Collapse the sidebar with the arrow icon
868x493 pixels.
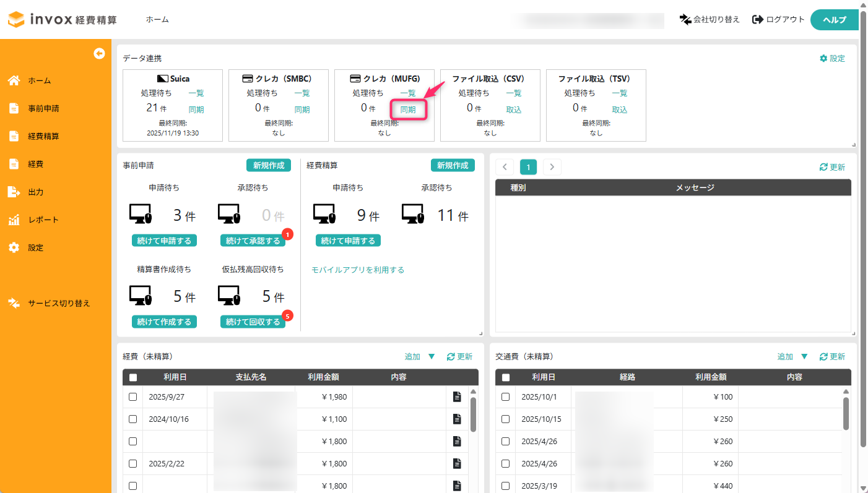[x=99, y=54]
